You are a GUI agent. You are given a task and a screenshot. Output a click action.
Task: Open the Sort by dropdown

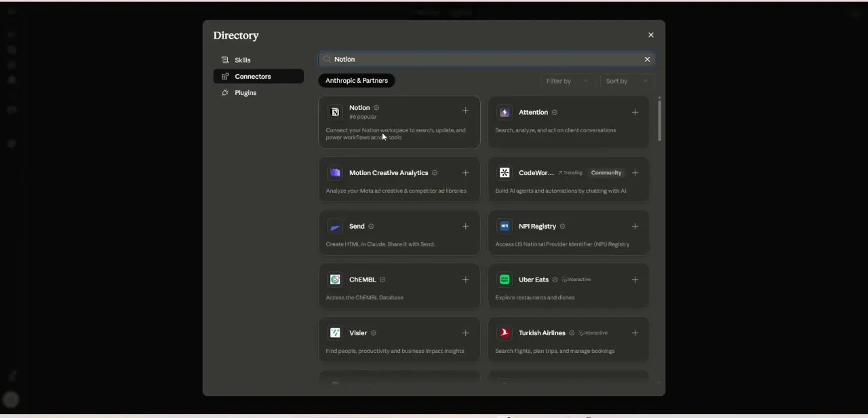(x=627, y=81)
